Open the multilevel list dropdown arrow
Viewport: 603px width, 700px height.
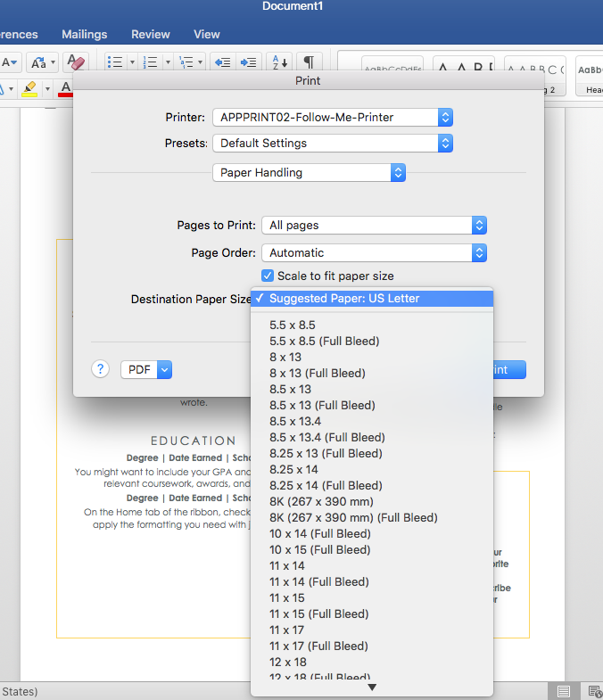pos(200,62)
